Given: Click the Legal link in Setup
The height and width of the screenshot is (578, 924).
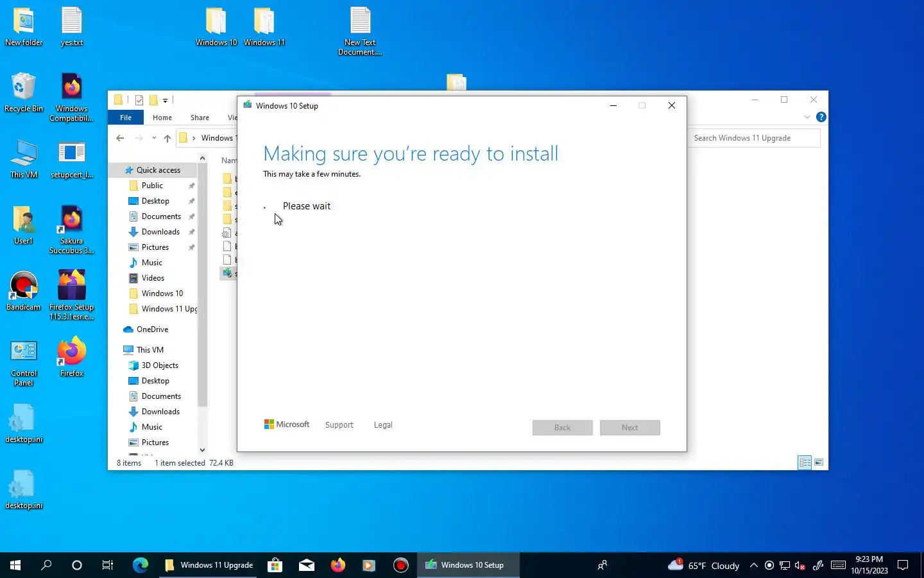Looking at the screenshot, I should [x=383, y=425].
